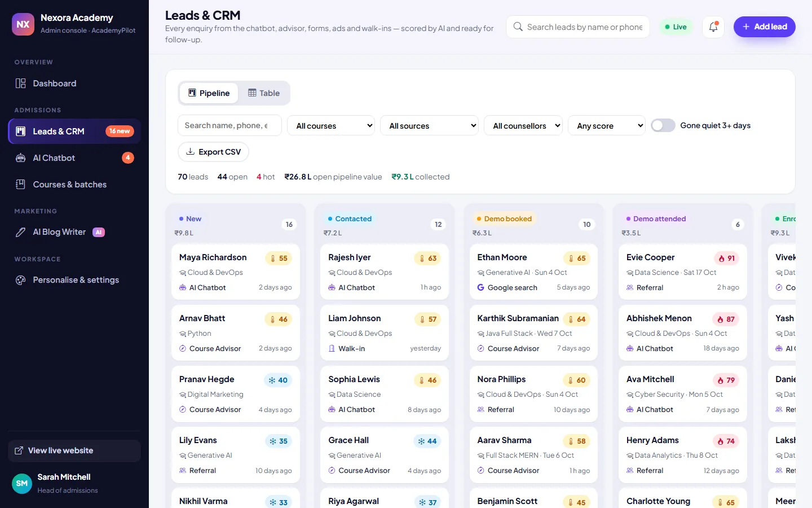Click the Dashboard grid icon
The width and height of the screenshot is (812, 508).
click(21, 84)
